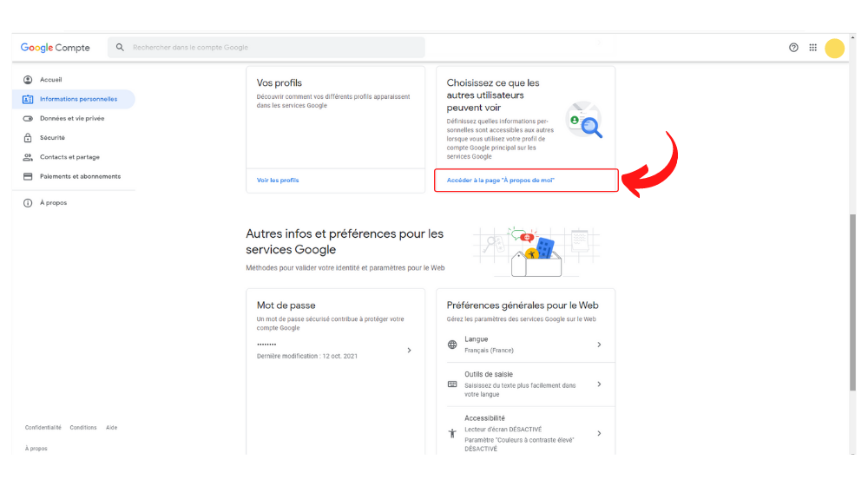Click the toolbox illustration image
868x486 pixels.
click(536, 252)
